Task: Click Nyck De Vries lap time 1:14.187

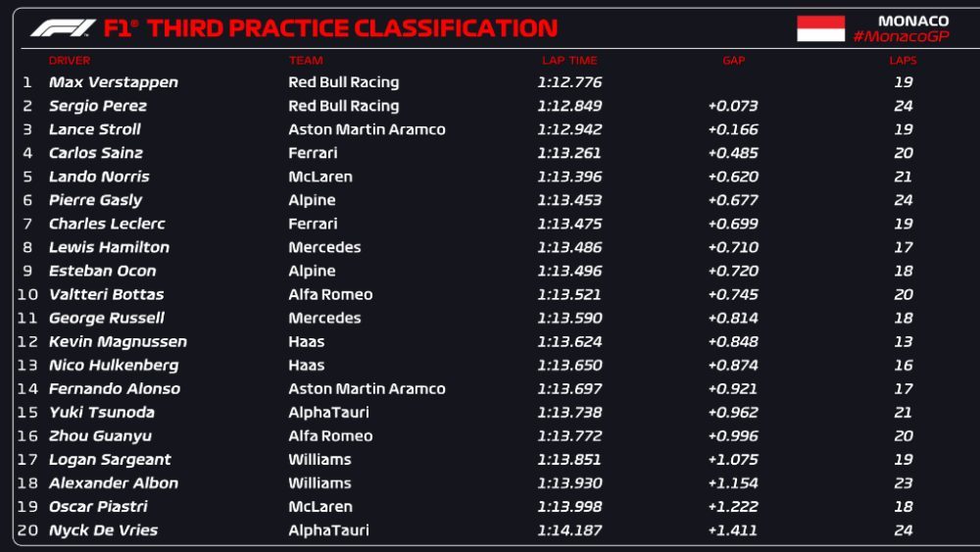Action: tap(569, 530)
